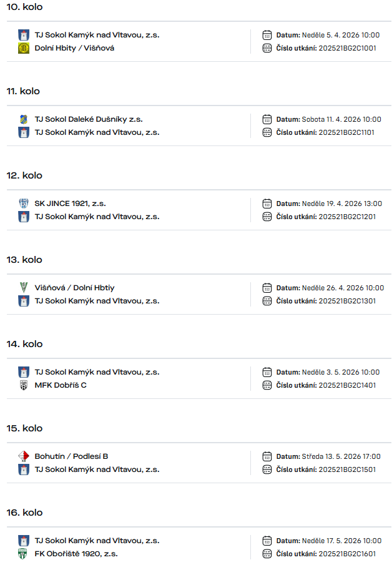Image resolution: width=392 pixels, height=565 pixels.
Task: Click match number 202521BG2C1301
Action: 347,301
